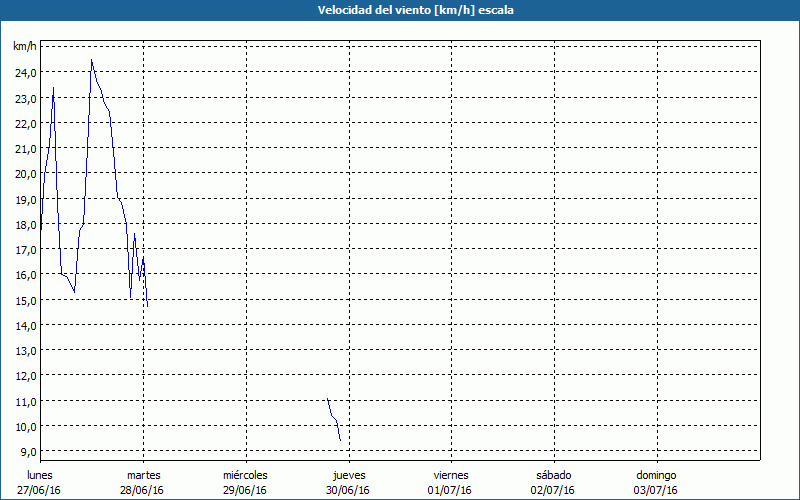The width and height of the screenshot is (800, 500).
Task: Select the "martes" day label
Action: pos(143,475)
